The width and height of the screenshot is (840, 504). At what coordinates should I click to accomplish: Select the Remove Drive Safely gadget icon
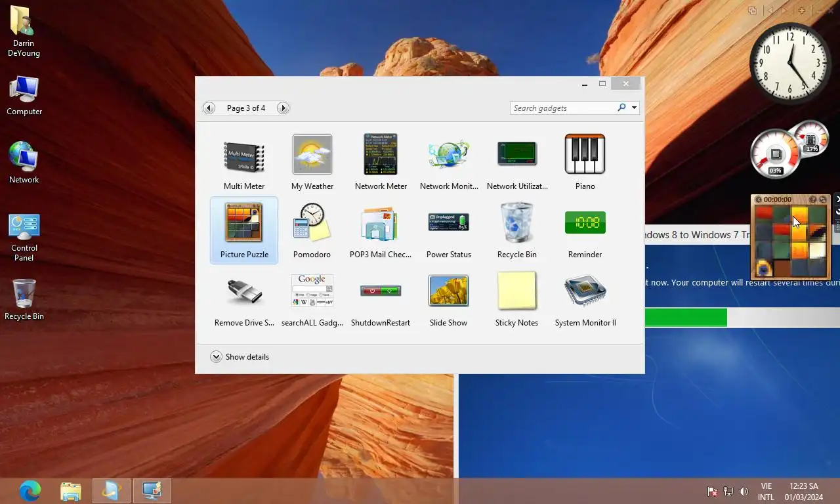244,291
